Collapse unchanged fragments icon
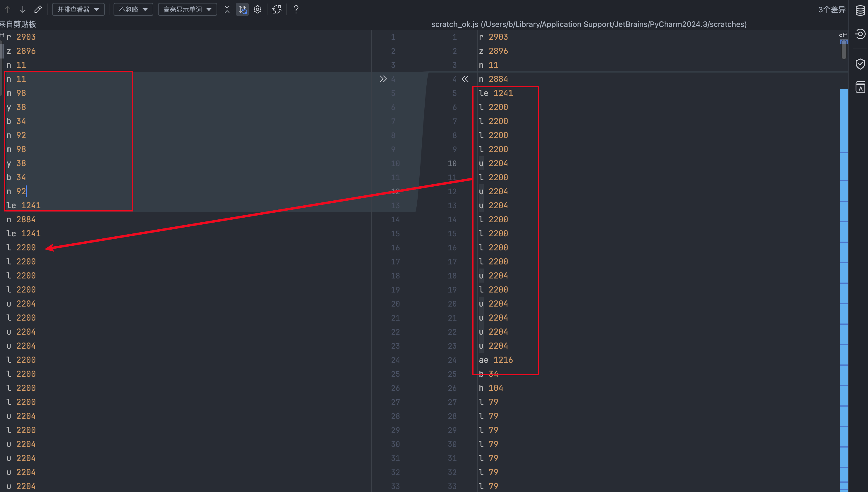 click(227, 9)
